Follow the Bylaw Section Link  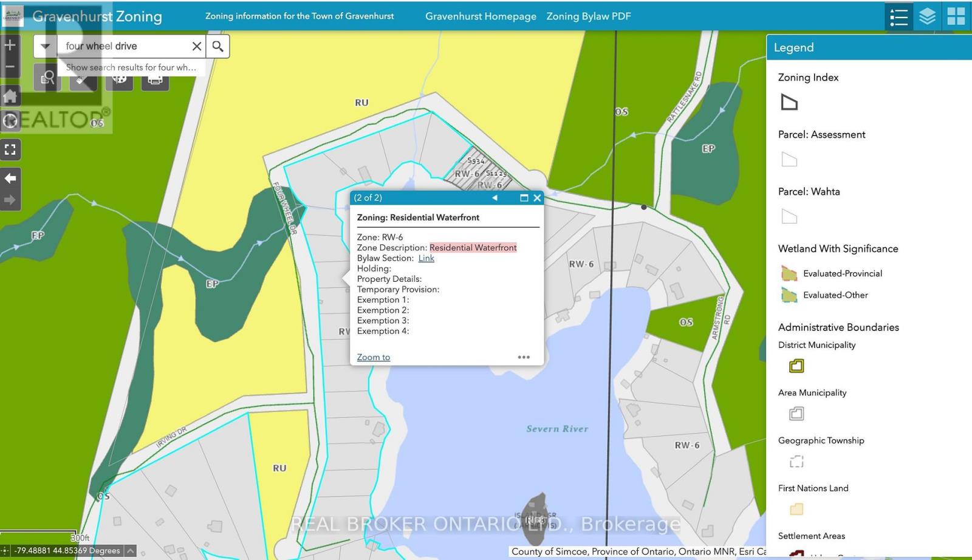pyautogui.click(x=426, y=258)
